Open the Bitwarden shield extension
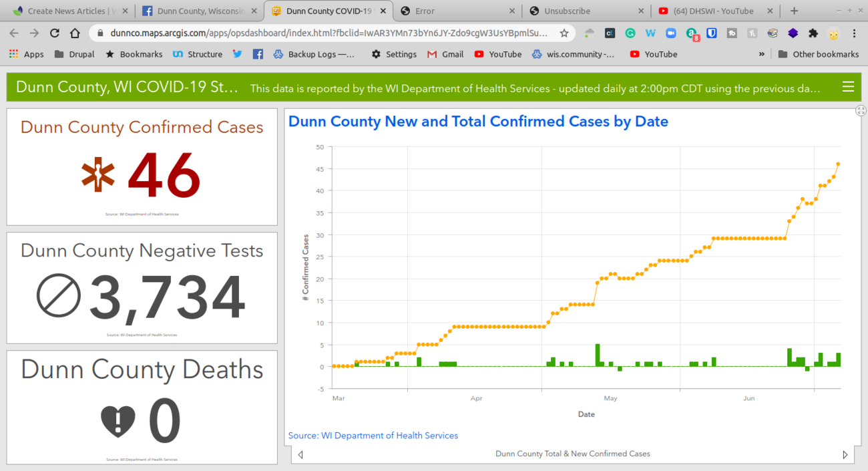 click(x=712, y=33)
